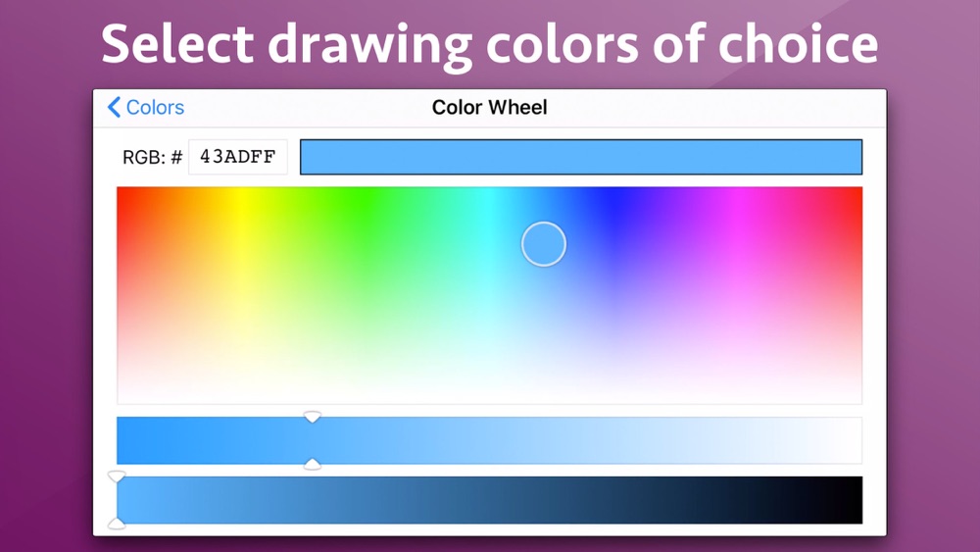Click the saturation slider's bottom triangle handle
The height and width of the screenshot is (552, 980).
coord(312,463)
